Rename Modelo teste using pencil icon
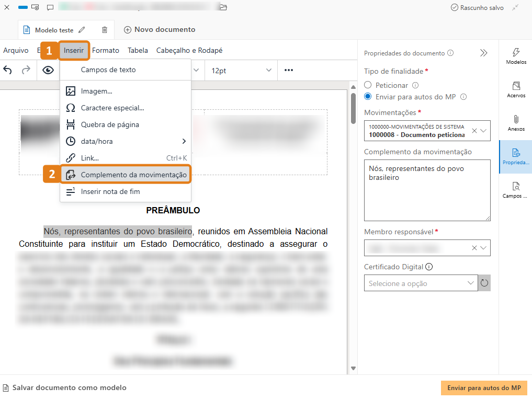Screen dimensions: 532x400 point(82,30)
